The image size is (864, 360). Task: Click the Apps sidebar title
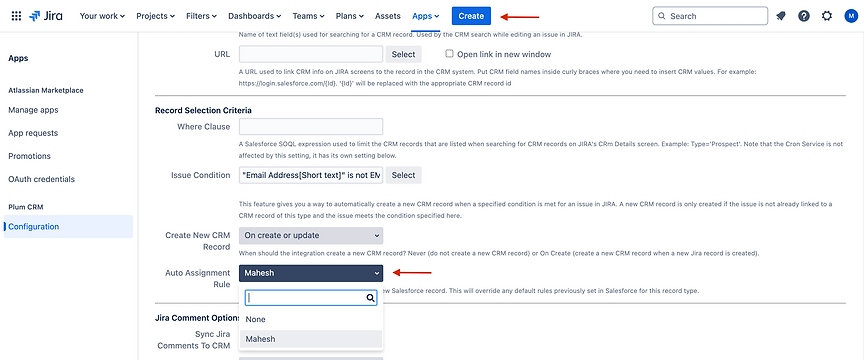(x=18, y=58)
